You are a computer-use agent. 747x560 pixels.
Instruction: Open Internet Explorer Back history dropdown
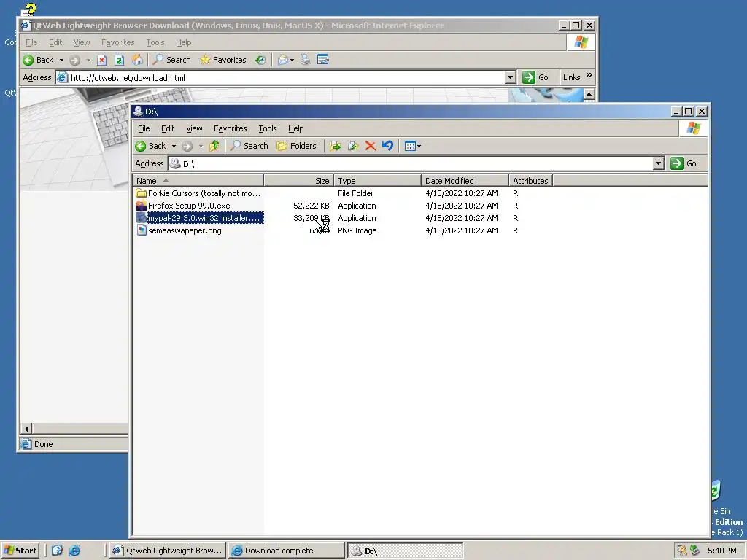click(61, 60)
